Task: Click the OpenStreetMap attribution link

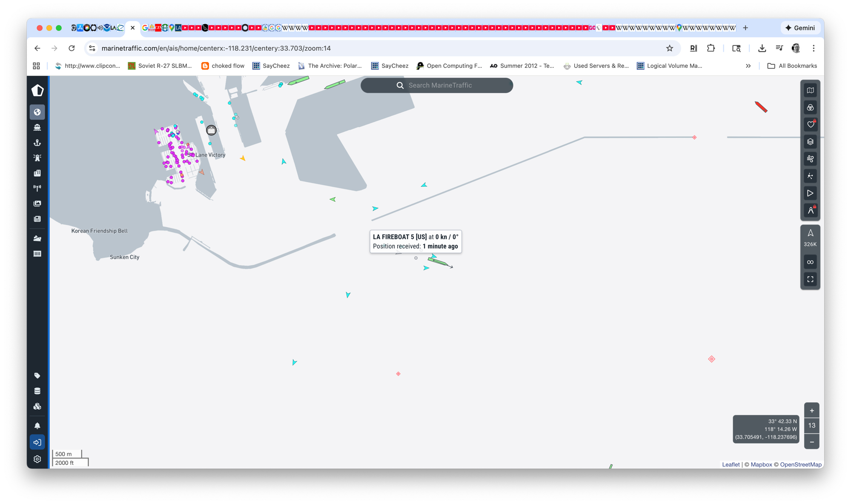Action: 800,464
